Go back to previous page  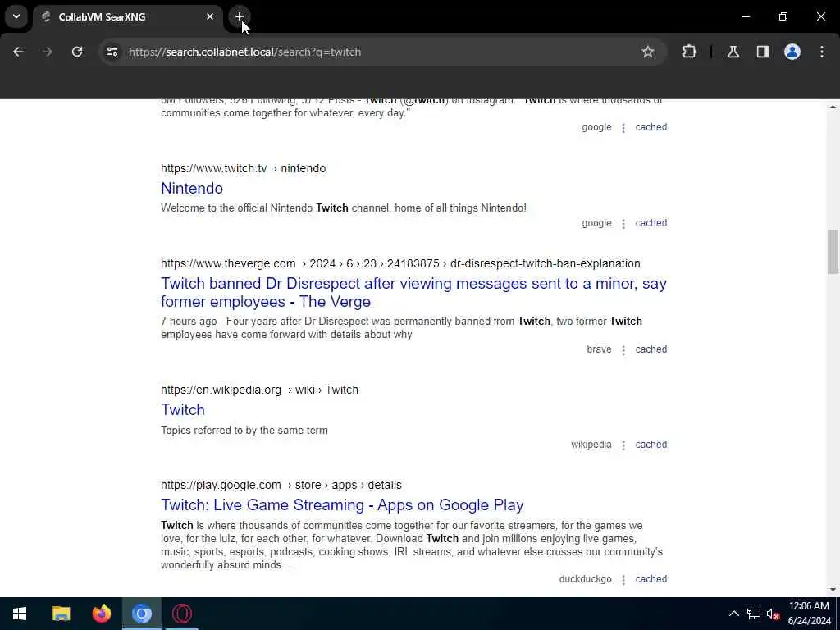(x=18, y=52)
